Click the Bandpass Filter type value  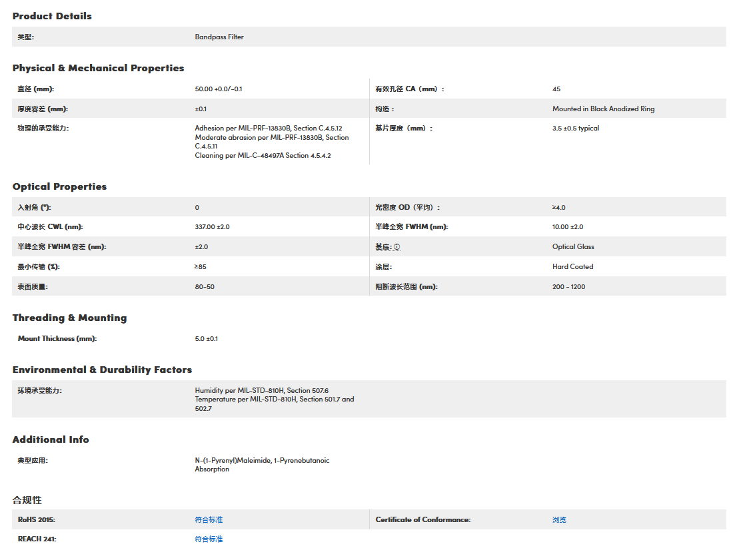click(x=219, y=37)
